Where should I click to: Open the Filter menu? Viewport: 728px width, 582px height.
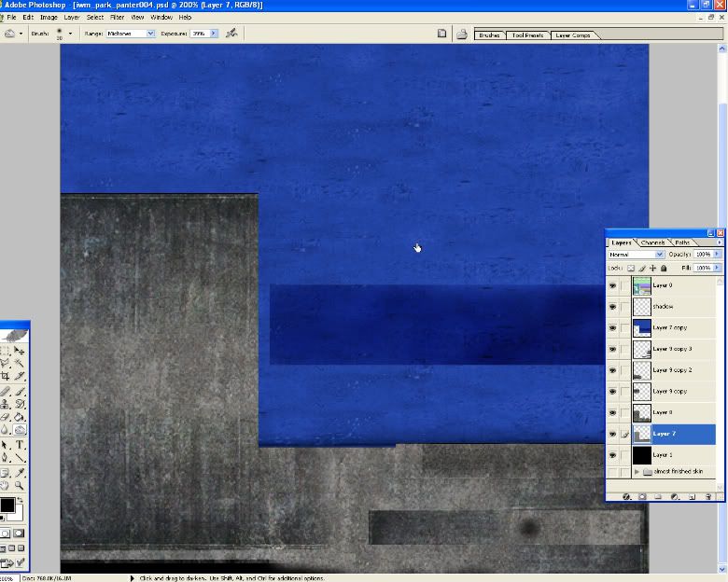(x=117, y=17)
